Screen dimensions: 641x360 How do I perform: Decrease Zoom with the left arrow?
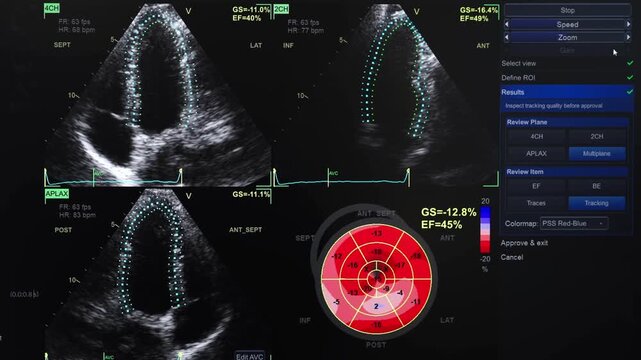[507, 38]
